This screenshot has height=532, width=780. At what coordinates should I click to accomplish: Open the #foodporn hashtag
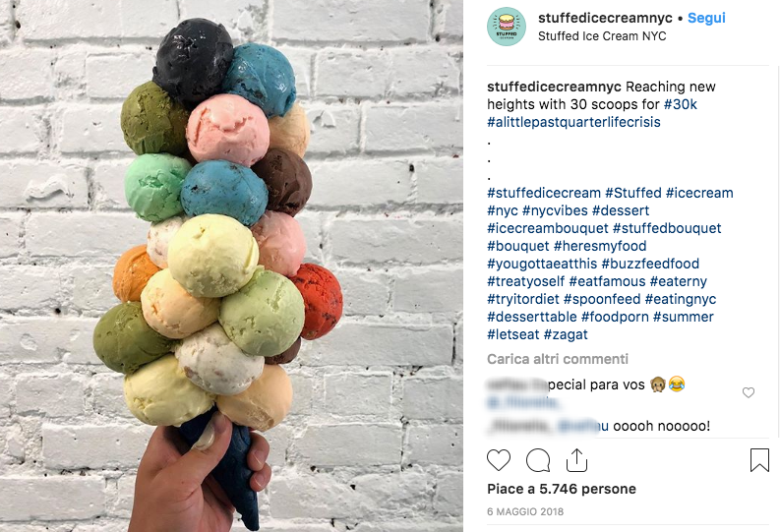coord(615,317)
